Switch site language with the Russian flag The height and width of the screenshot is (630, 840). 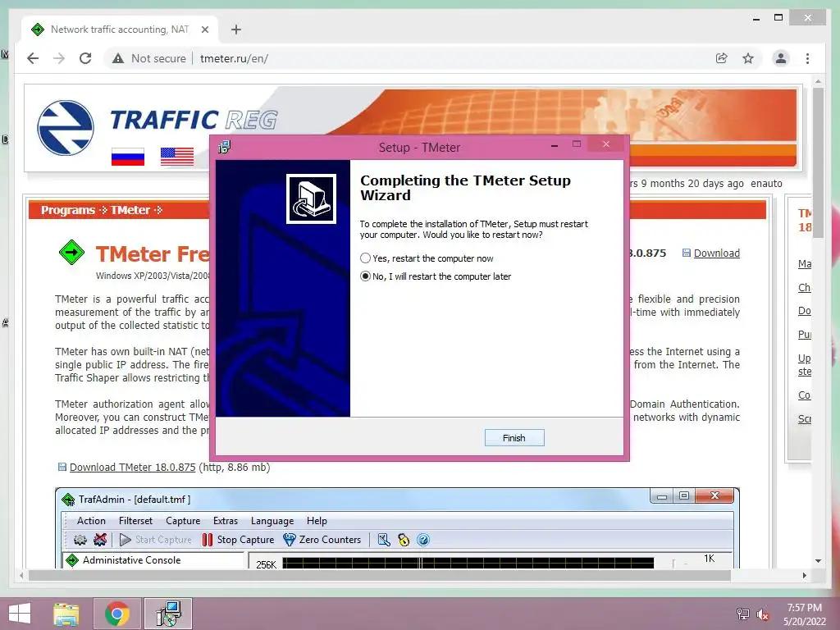click(x=127, y=157)
